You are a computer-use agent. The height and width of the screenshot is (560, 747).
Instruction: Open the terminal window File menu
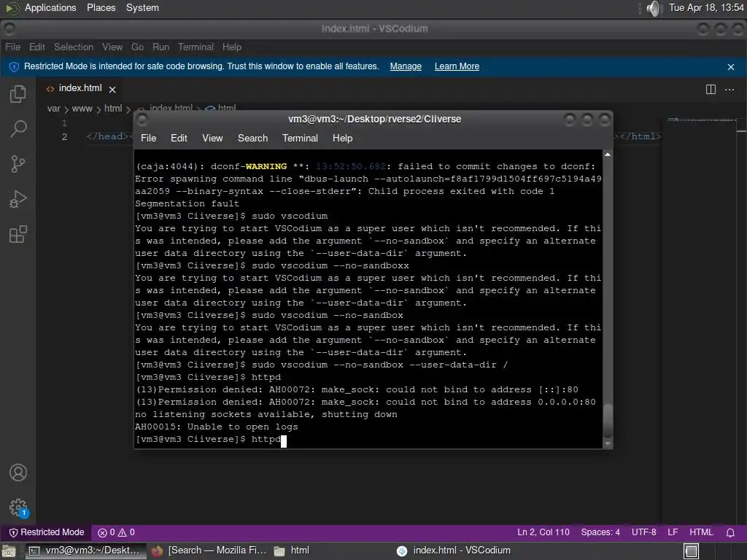tap(148, 138)
